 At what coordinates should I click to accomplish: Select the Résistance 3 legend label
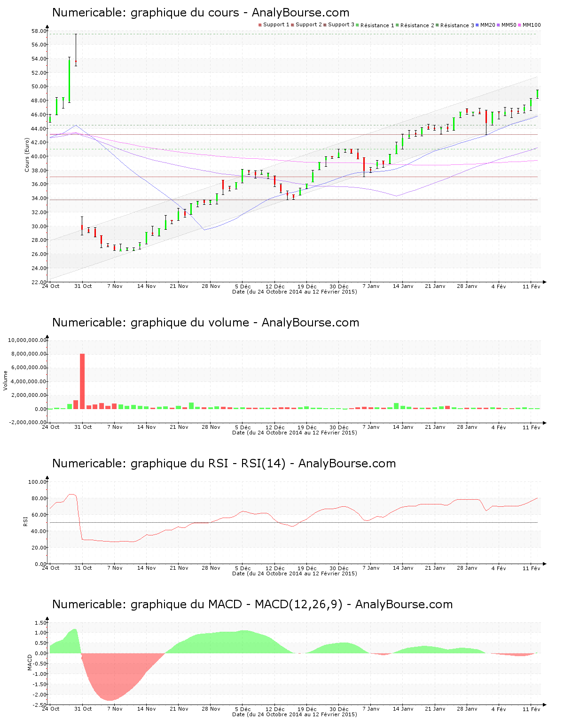click(x=457, y=25)
